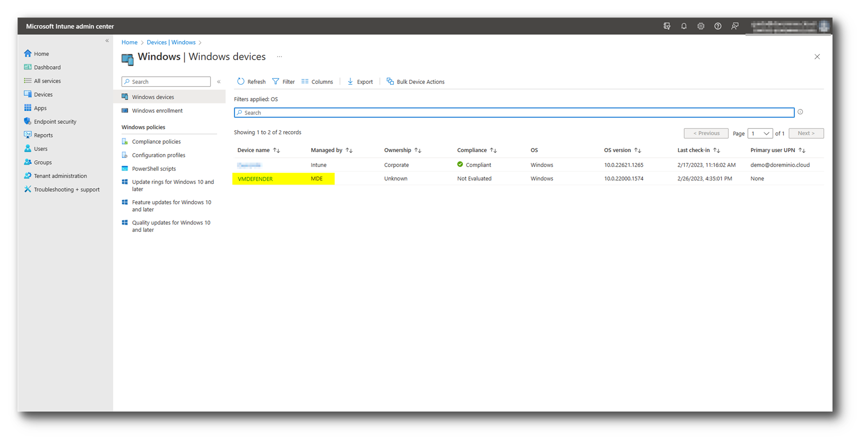
Task: Click Devices | Windows breadcrumb link
Action: (x=171, y=42)
